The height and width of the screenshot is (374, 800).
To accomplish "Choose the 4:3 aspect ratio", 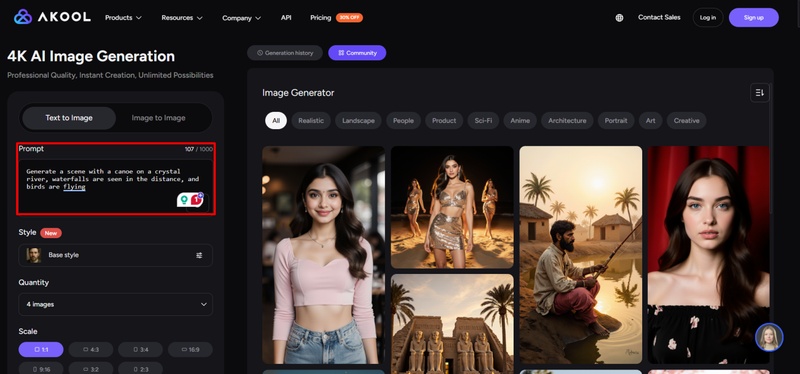I will [91, 350].
